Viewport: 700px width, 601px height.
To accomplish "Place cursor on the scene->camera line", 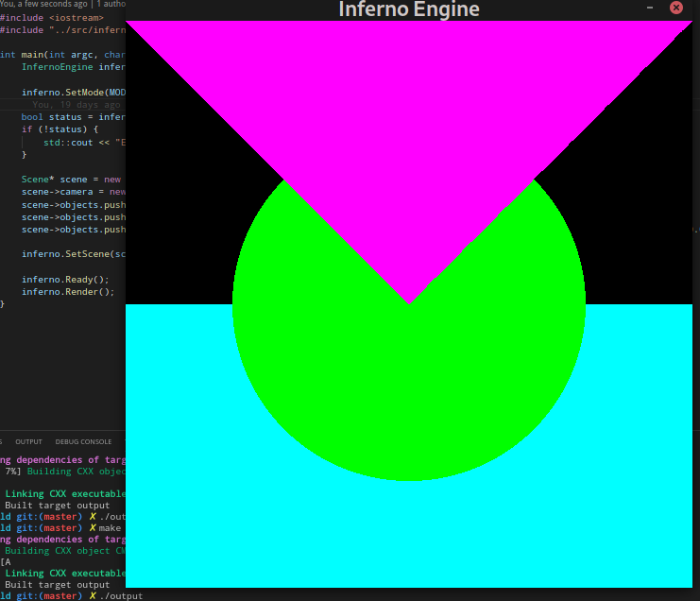I will click(73, 192).
